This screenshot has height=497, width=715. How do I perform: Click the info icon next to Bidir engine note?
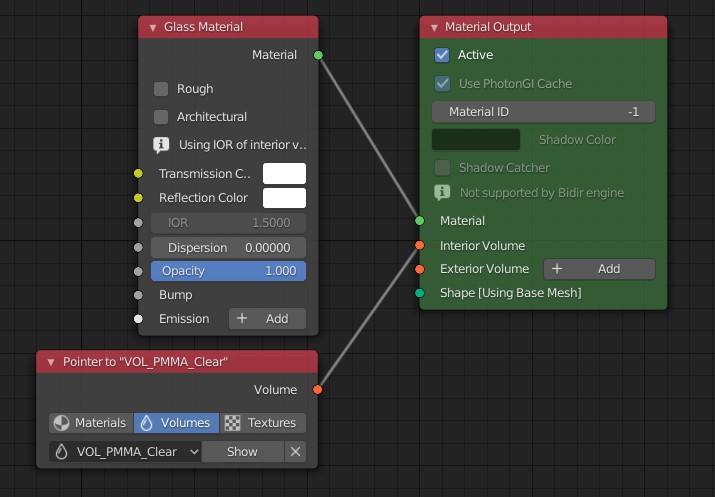click(x=442, y=192)
